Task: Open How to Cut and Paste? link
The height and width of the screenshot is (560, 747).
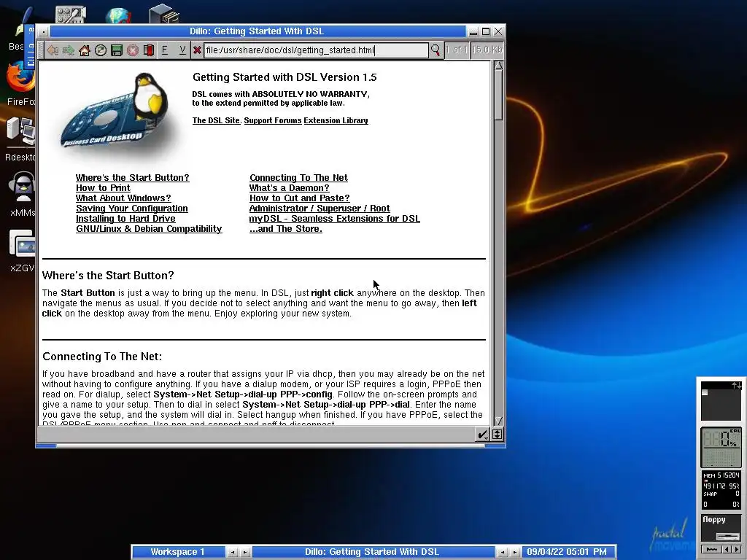Action: (x=300, y=198)
